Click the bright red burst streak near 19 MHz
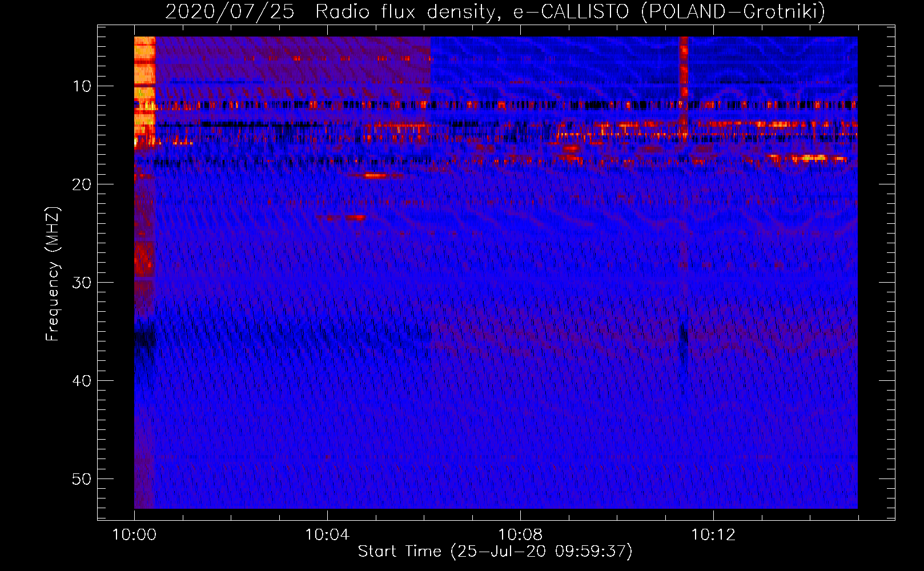The width and height of the screenshot is (924, 571). (375, 176)
